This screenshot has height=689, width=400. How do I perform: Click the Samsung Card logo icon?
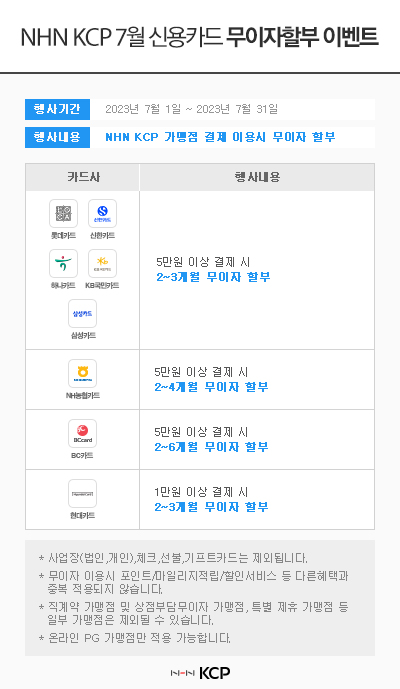[x=83, y=314]
